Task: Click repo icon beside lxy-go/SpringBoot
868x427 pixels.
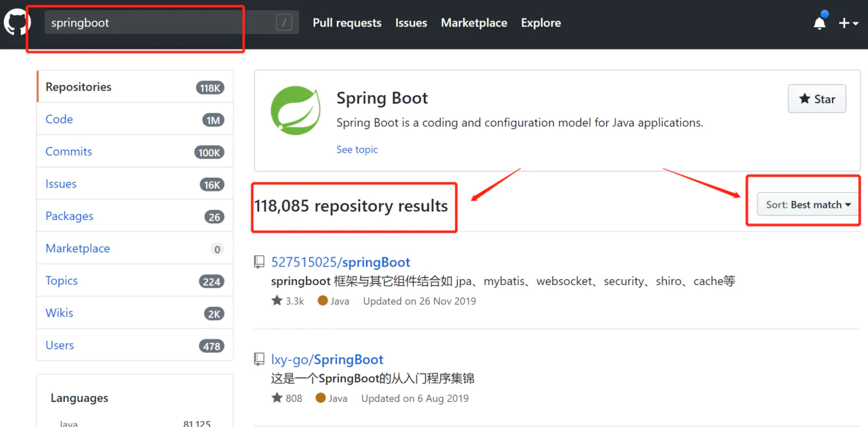Action: (259, 360)
